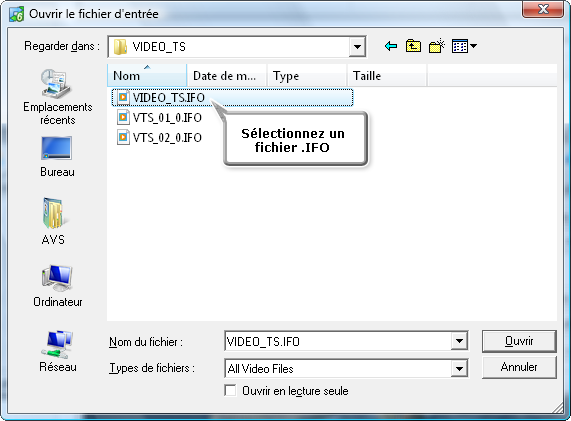
Task: Go up one folder level
Action: coord(413,46)
